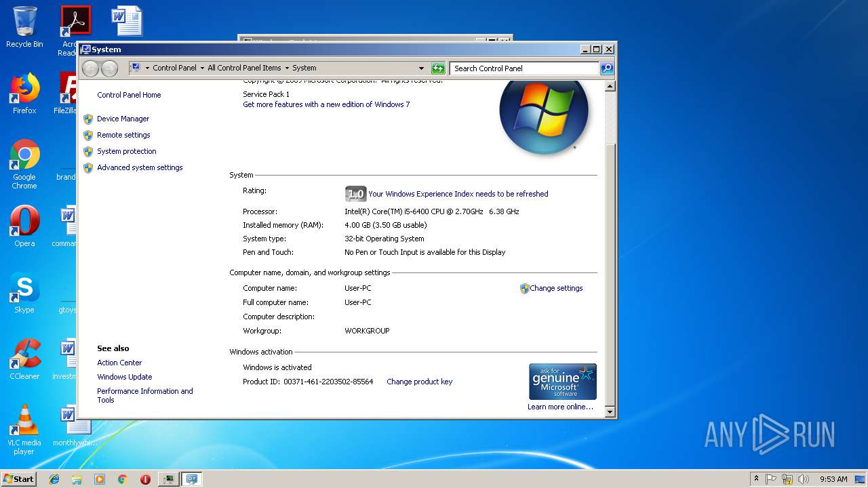
Task: Open Advanced system settings link
Action: [x=140, y=167]
